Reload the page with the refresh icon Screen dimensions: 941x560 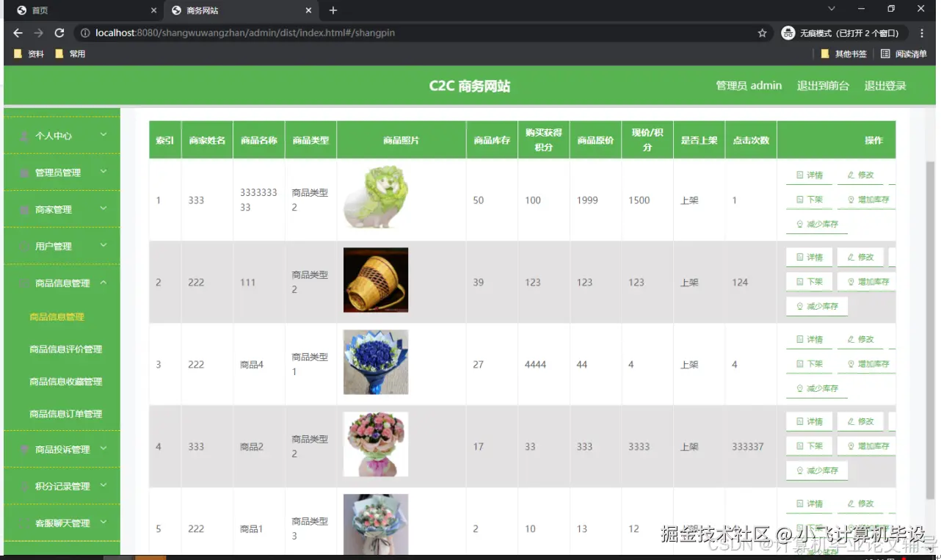coord(59,33)
